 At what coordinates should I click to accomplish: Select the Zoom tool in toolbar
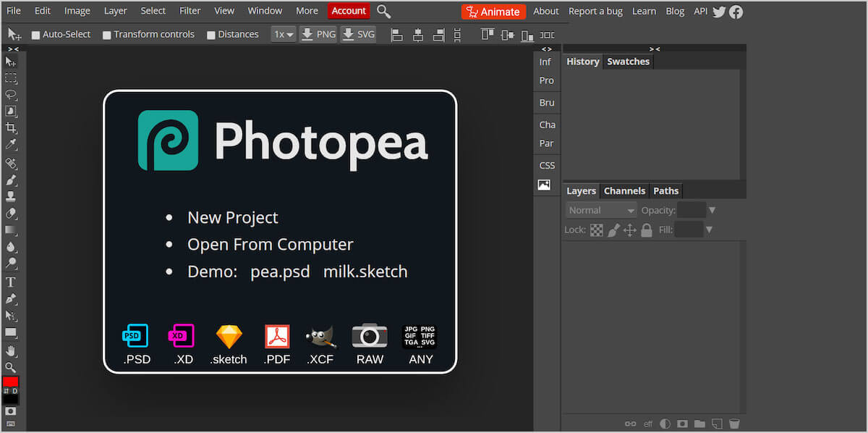pyautogui.click(x=11, y=367)
